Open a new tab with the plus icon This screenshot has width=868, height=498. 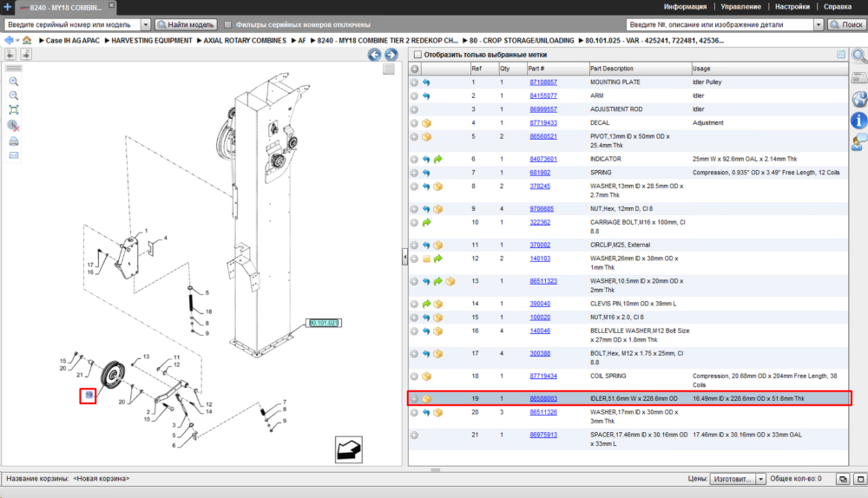(x=7, y=7)
